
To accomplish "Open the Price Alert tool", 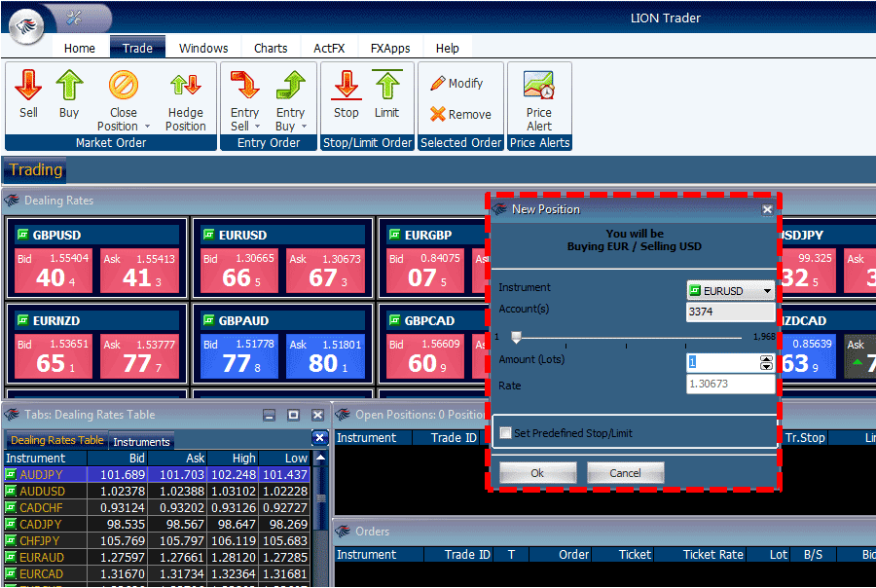I will (539, 100).
